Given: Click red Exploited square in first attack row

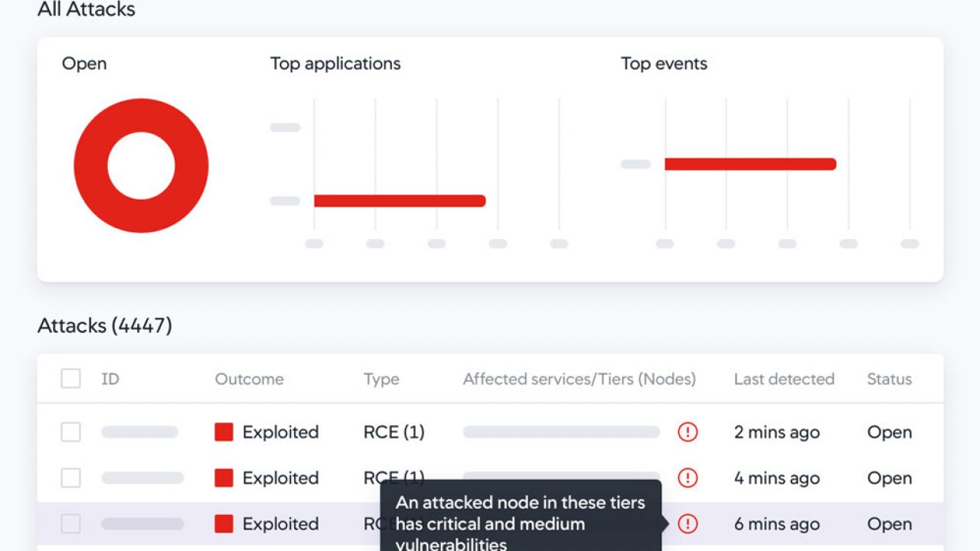Looking at the screenshot, I should coord(224,432).
